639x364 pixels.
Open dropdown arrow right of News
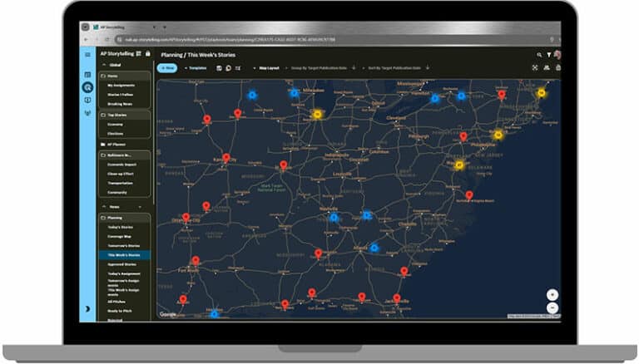140,207
